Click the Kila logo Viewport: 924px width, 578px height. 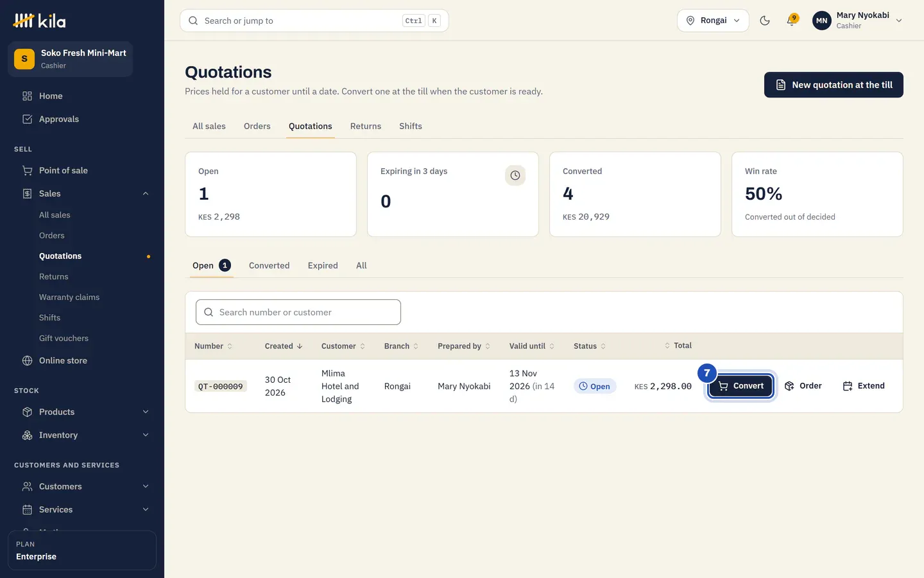tap(39, 21)
